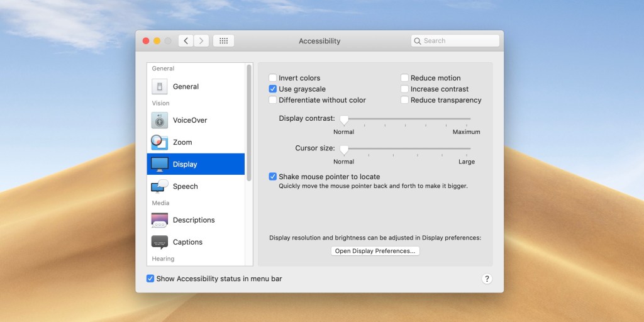Disable the Use grayscale checkbox

tap(273, 89)
